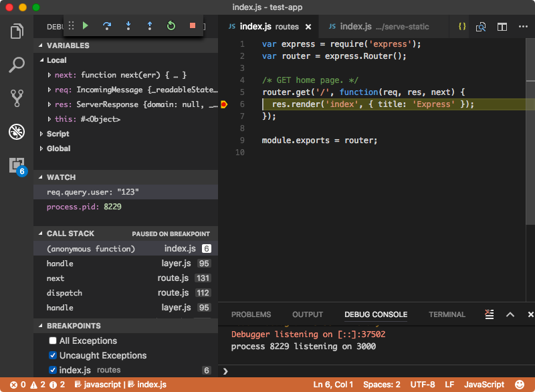Click the curly braces editor icon
The height and width of the screenshot is (392, 535).
[462, 26]
